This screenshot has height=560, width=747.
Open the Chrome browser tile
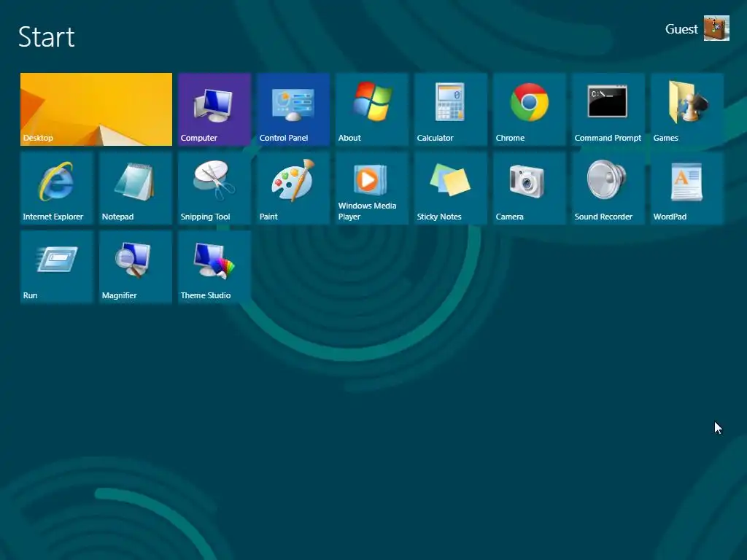(530, 109)
